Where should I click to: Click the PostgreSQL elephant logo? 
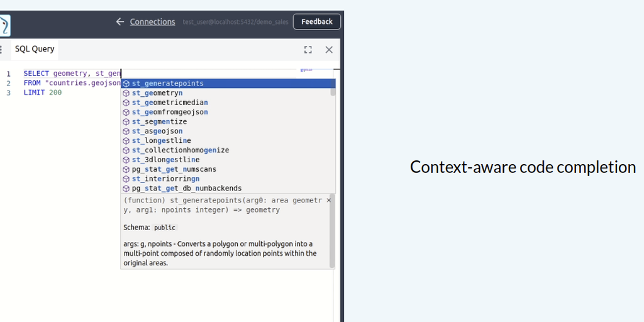pyautogui.click(x=5, y=25)
